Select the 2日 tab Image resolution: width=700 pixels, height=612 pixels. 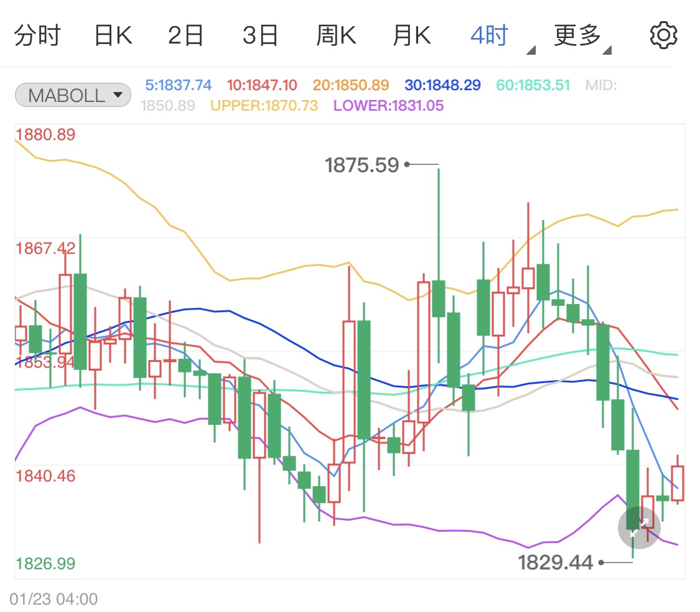(185, 35)
